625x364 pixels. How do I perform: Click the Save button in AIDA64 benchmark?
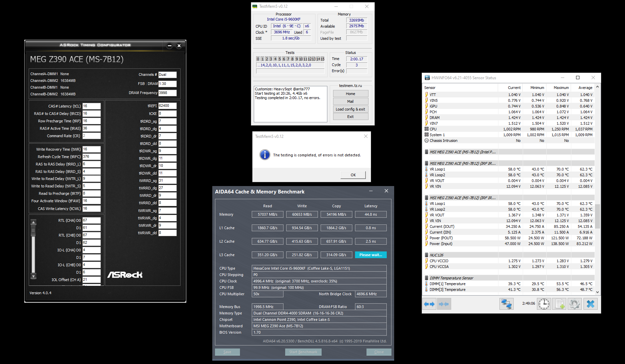[227, 352]
